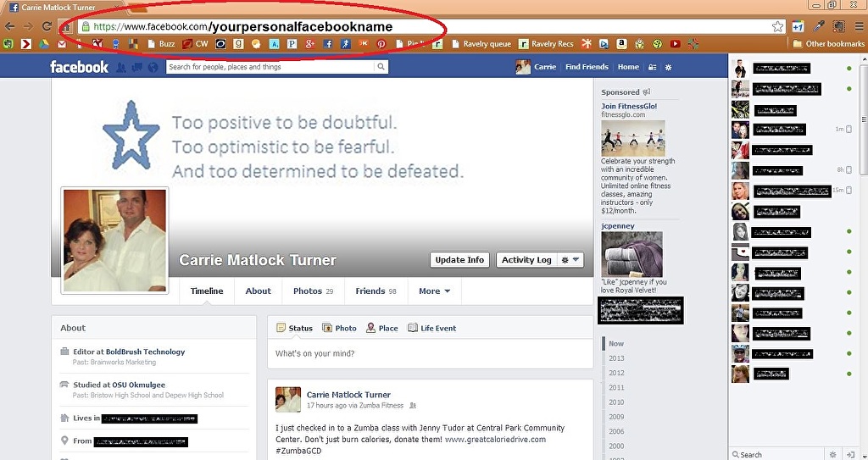Jump to 2012 on the timeline
Viewport: 868px width, 460px height.
tap(616, 373)
